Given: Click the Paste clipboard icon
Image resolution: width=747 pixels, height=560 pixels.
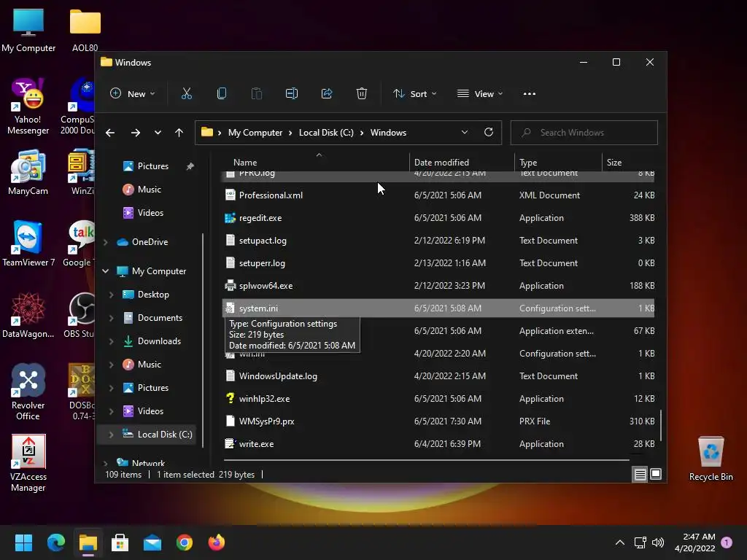Looking at the screenshot, I should point(257,94).
